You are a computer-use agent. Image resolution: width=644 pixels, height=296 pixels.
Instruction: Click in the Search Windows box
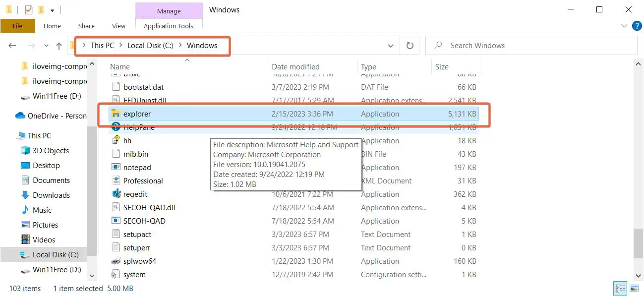531,45
